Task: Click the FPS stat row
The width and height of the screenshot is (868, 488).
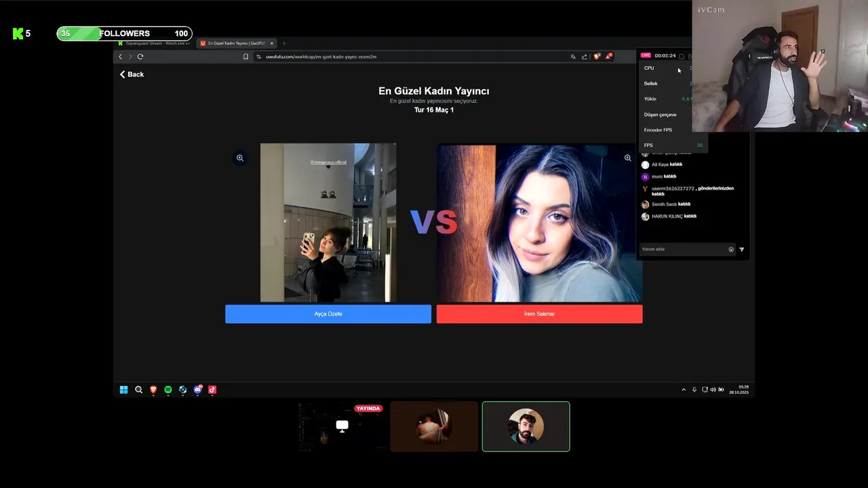Action: pyautogui.click(x=673, y=145)
